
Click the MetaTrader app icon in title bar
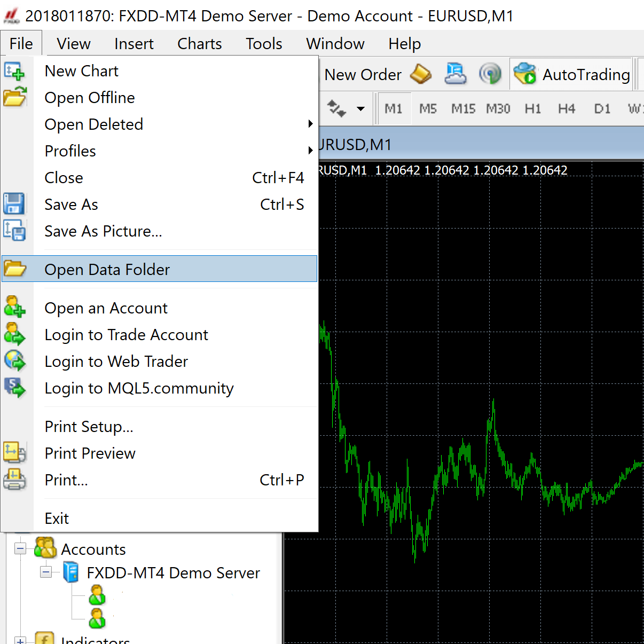pyautogui.click(x=12, y=15)
